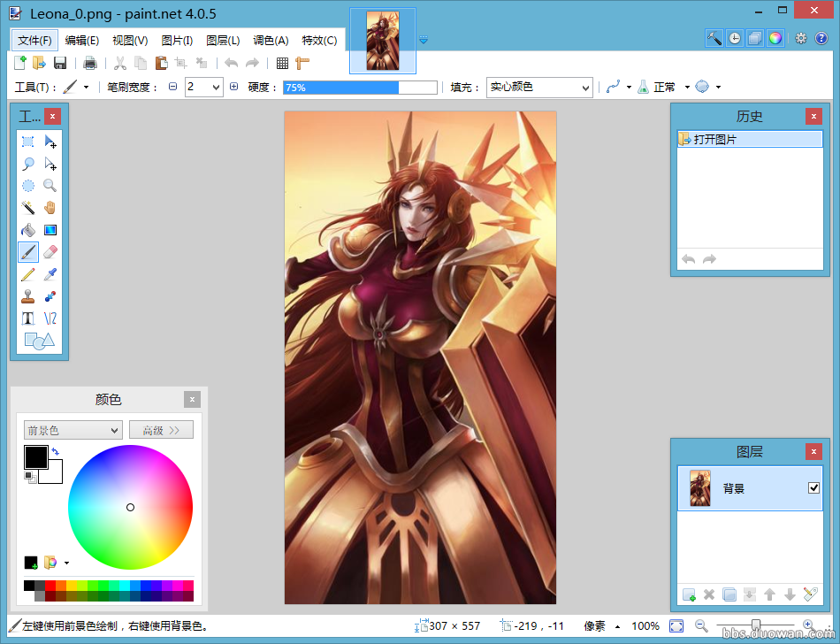This screenshot has height=644, width=840.
Task: Toggle the pixel grid display
Action: pos(282,63)
